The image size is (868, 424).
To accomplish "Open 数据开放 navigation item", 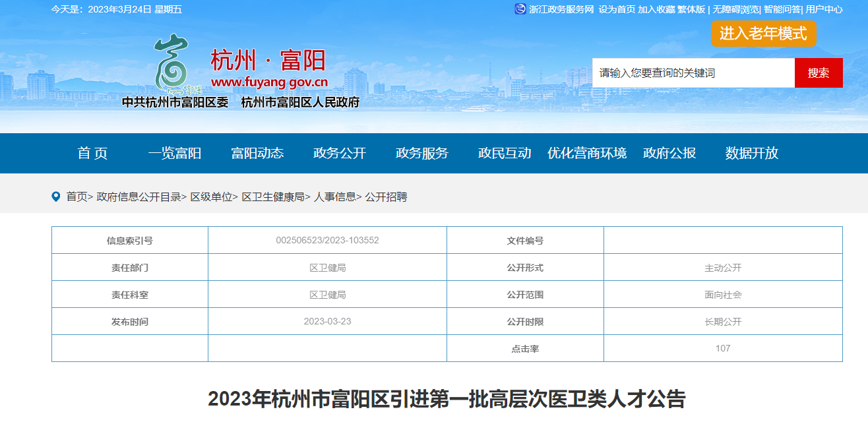I will (x=752, y=154).
